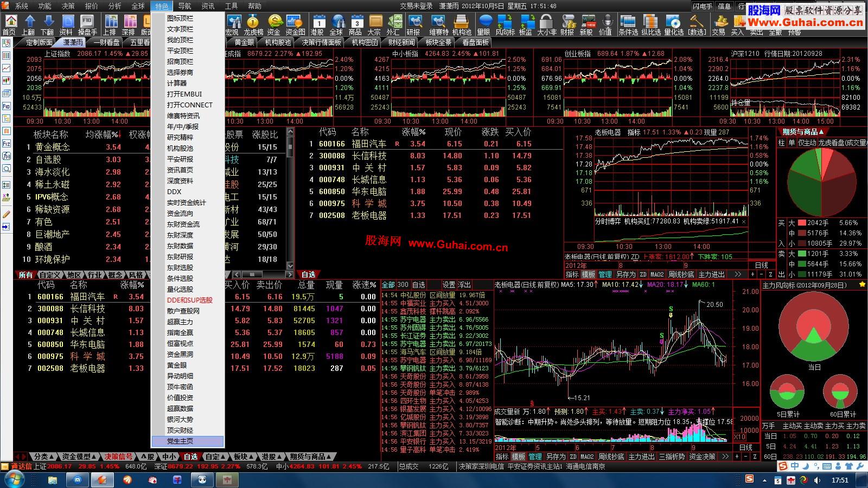This screenshot has height=488, width=868.
Task: Expand the 自定▲ bottom tab
Action: coord(215,457)
